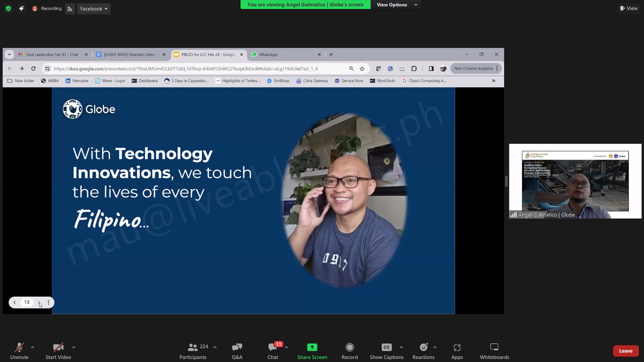
Task: Open the Q&A panel
Action: click(237, 351)
